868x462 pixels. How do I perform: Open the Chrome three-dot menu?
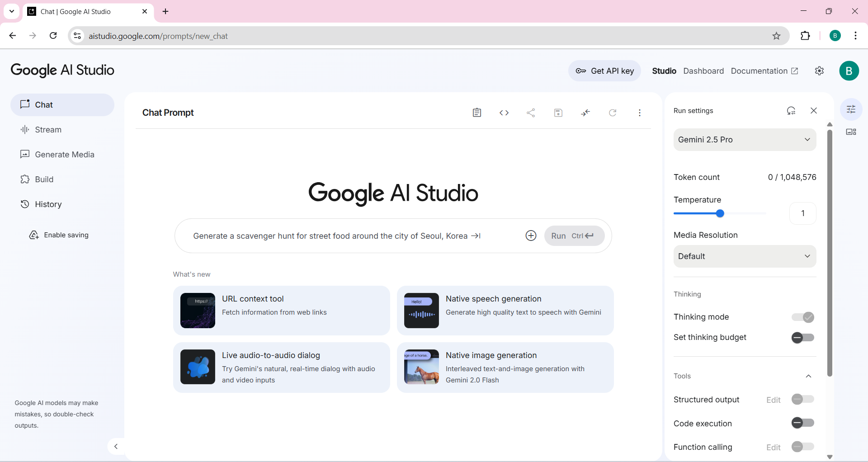(x=855, y=36)
